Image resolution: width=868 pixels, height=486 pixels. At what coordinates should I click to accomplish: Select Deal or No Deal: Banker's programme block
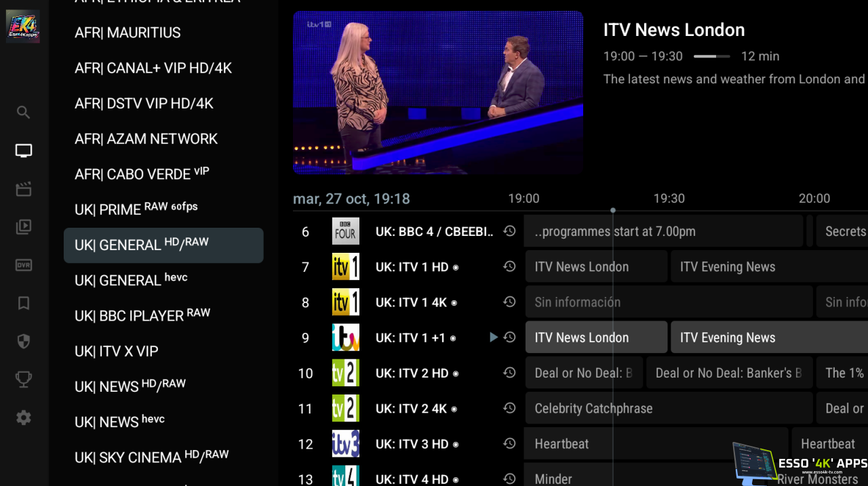coord(729,372)
